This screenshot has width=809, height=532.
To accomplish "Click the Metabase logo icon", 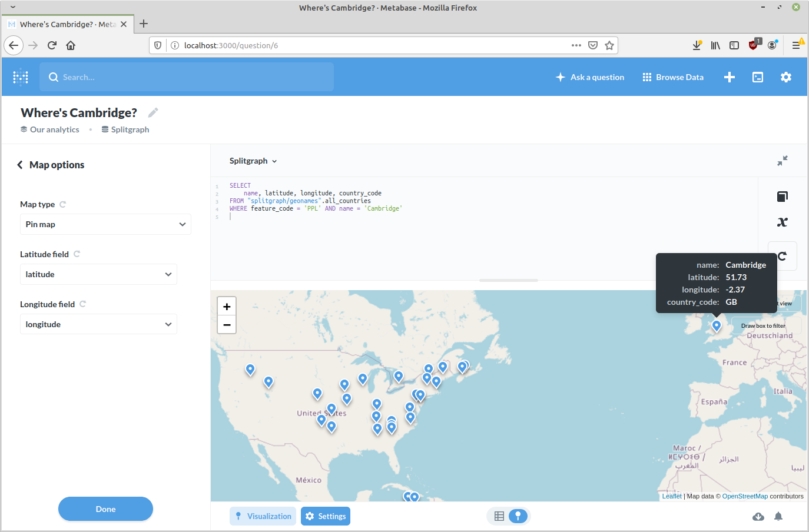I will 21,77.
